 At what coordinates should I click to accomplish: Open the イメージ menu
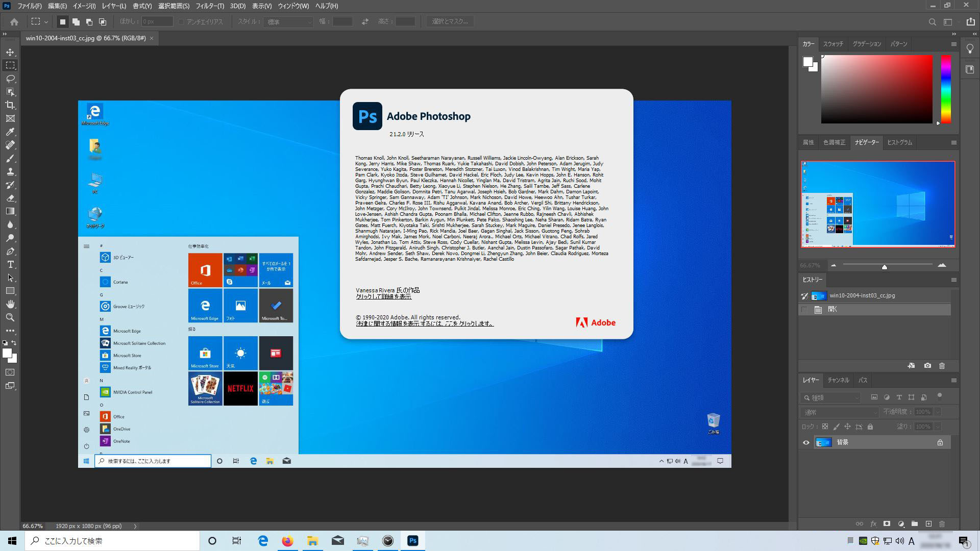(x=84, y=6)
